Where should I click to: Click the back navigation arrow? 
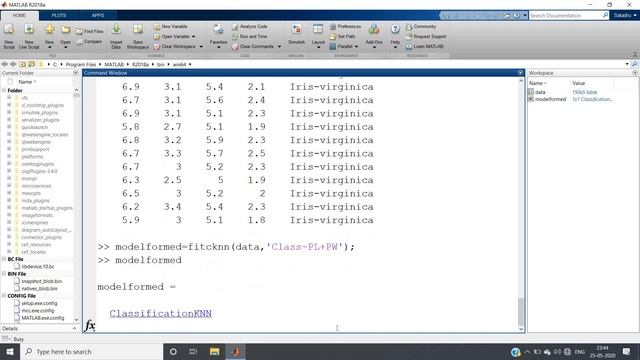coord(4,64)
